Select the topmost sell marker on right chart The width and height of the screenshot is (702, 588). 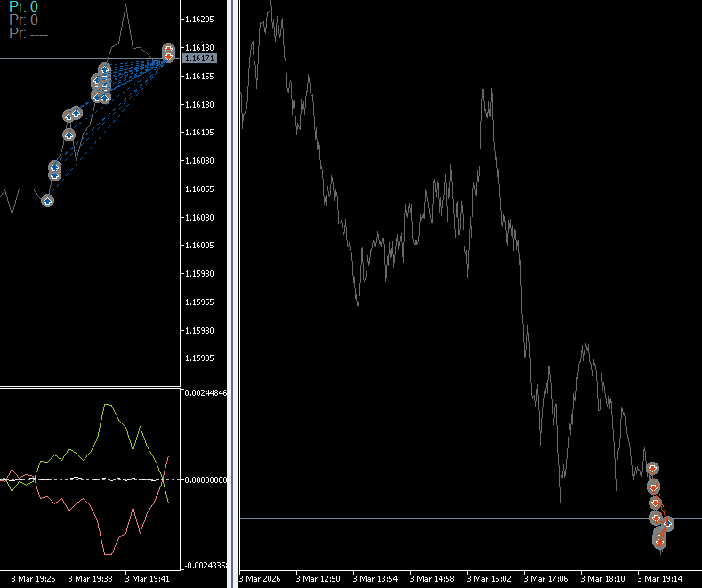click(652, 469)
